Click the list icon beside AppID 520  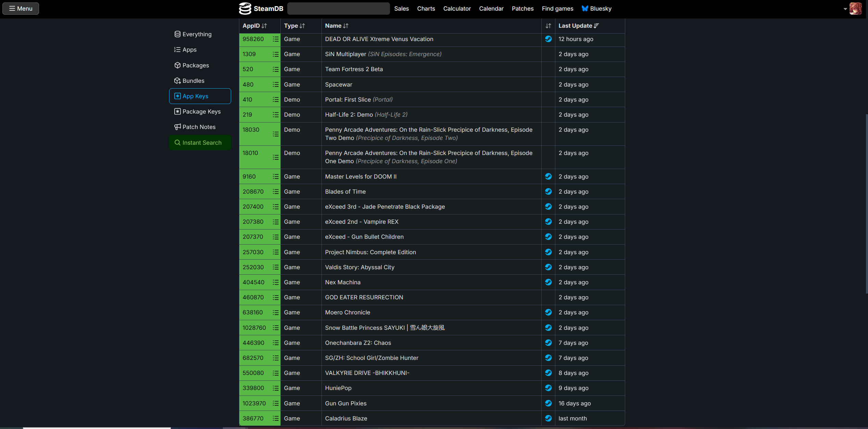[276, 69]
